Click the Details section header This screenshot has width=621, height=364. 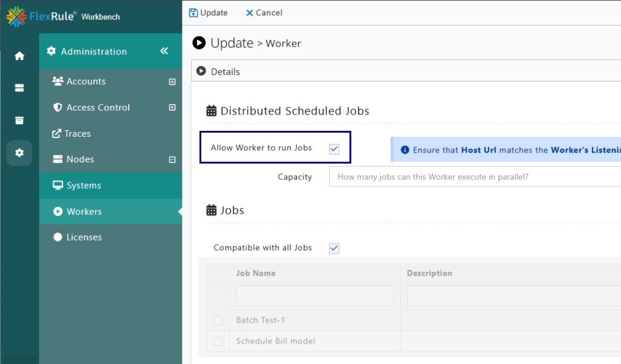click(406, 71)
